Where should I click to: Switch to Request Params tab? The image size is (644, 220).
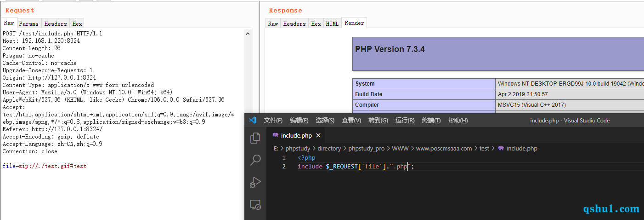29,23
